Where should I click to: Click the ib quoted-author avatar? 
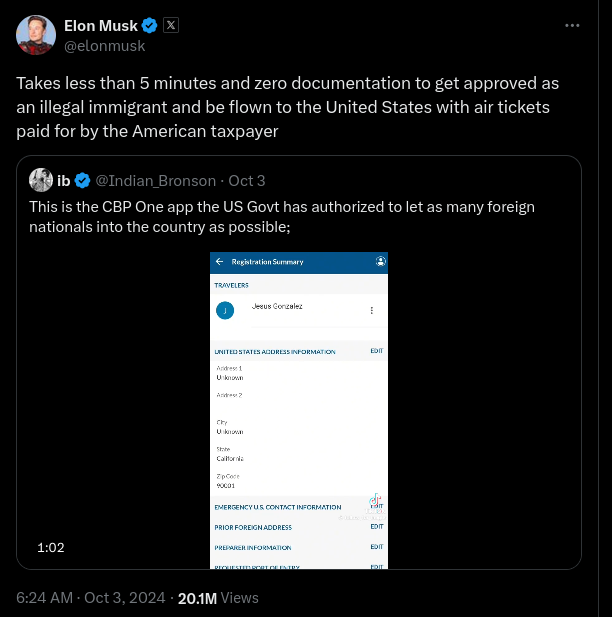tap(41, 180)
